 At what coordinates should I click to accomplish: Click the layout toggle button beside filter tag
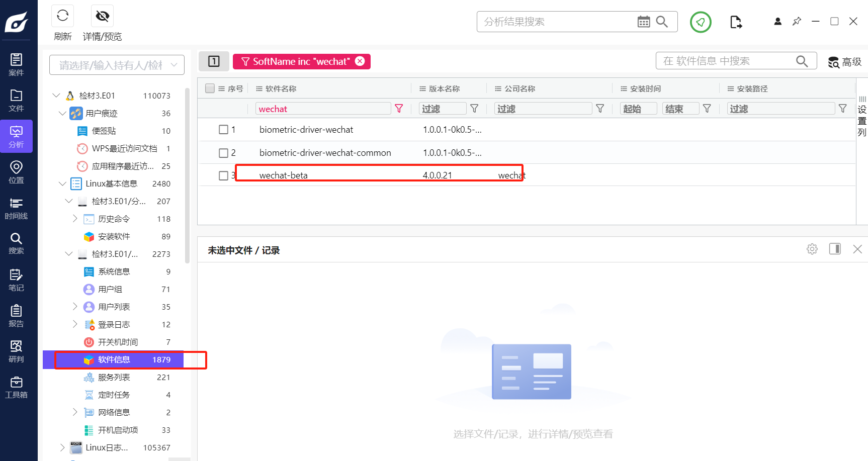click(214, 61)
